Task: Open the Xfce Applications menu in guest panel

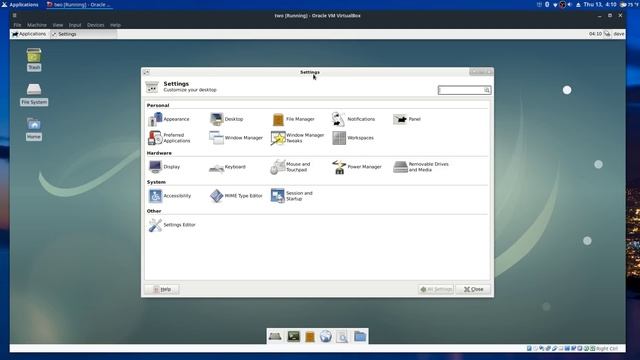Action: click(29, 34)
